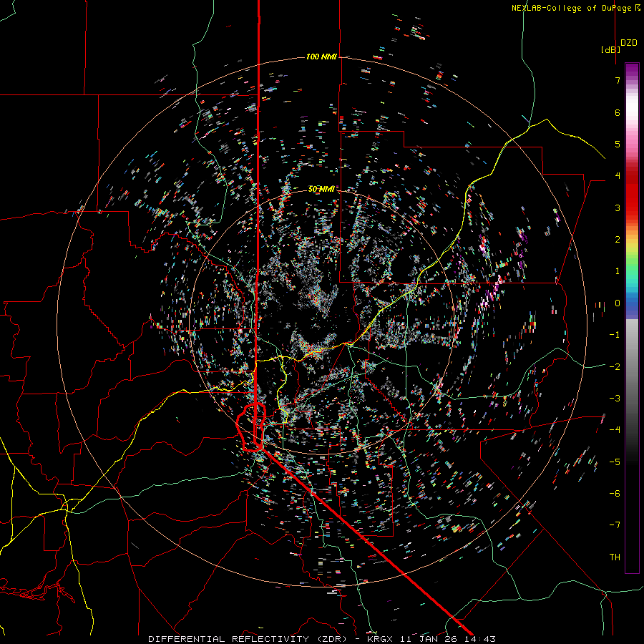Click the [dB] units label

click(x=611, y=49)
